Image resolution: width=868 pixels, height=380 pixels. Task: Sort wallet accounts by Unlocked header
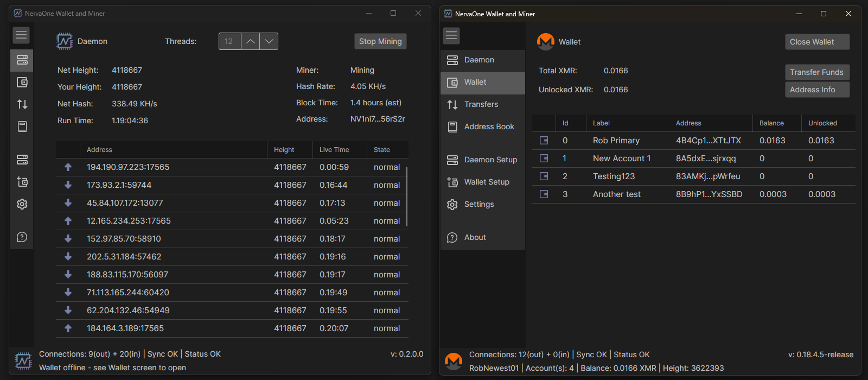pyautogui.click(x=828, y=123)
